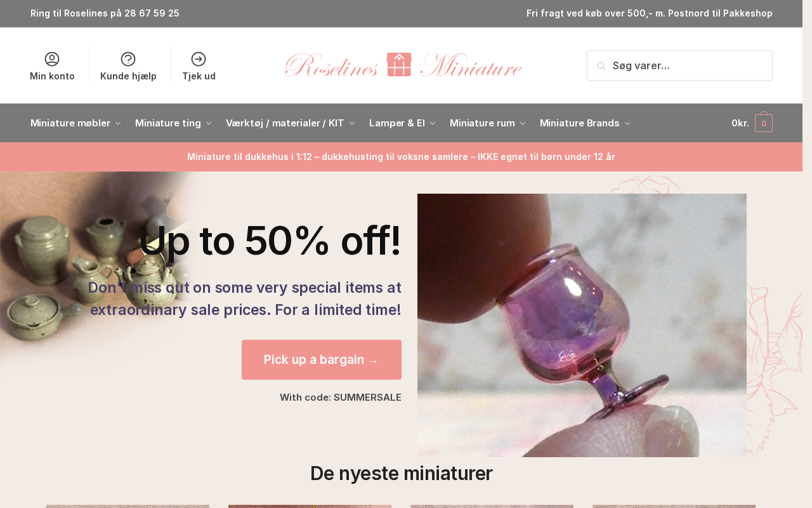812x508 pixels.
Task: Click the Pick up a bargain button
Action: [x=322, y=359]
